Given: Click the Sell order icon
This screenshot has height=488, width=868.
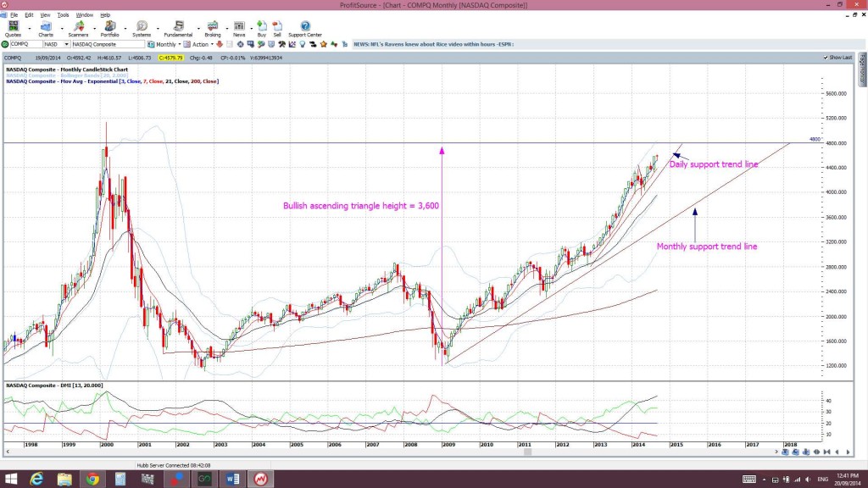Looking at the screenshot, I should pyautogui.click(x=277, y=29).
